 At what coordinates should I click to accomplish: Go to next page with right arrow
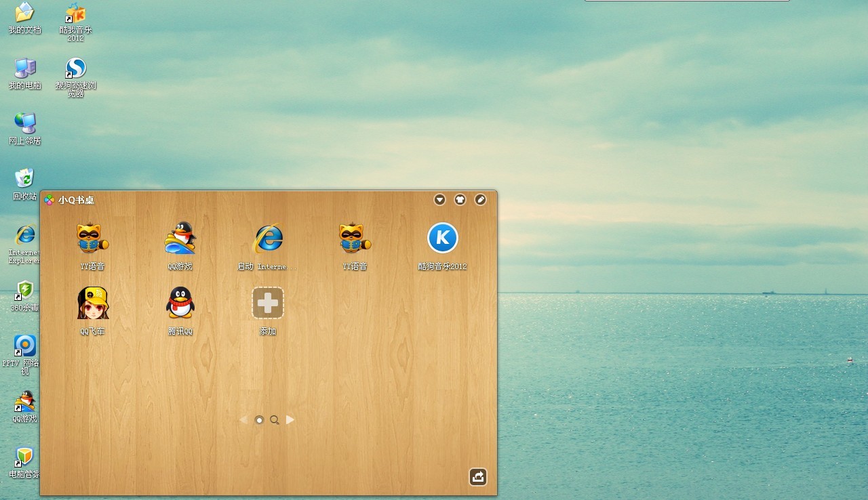pyautogui.click(x=290, y=420)
